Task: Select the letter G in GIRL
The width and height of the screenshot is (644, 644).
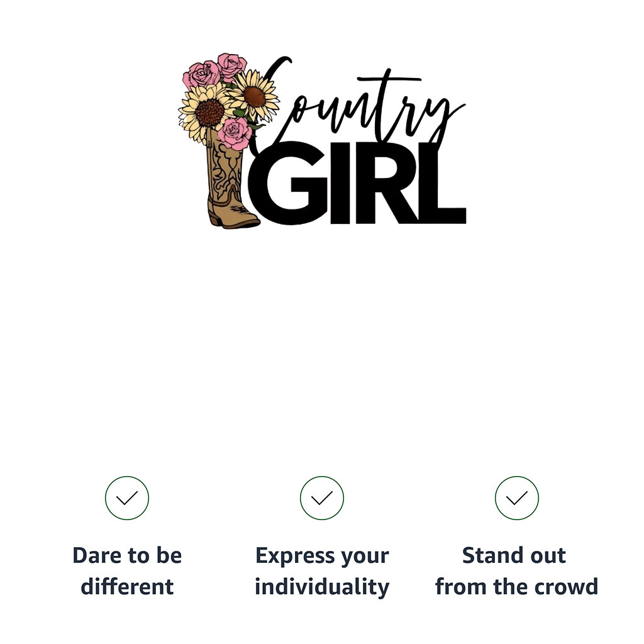Action: (x=288, y=183)
